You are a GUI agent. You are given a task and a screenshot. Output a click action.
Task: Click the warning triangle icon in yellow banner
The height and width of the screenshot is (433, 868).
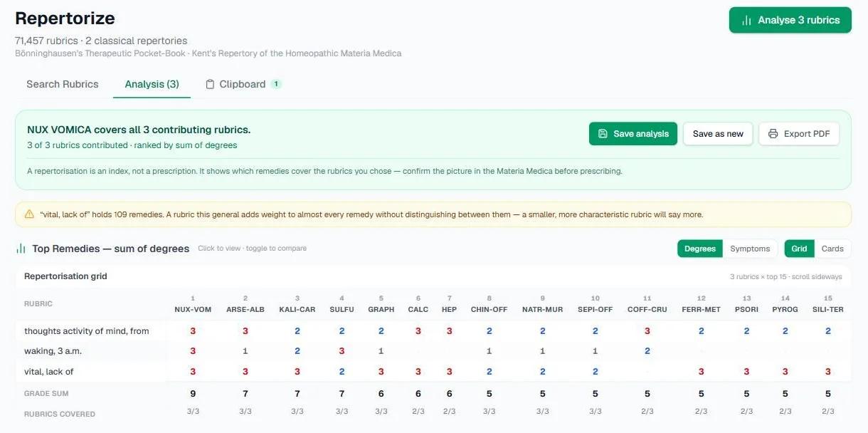pos(29,214)
